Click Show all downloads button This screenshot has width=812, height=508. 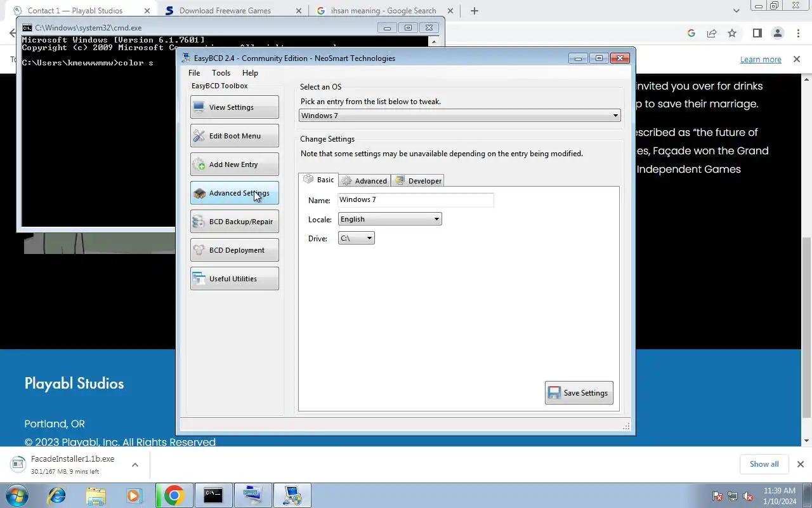pos(764,464)
